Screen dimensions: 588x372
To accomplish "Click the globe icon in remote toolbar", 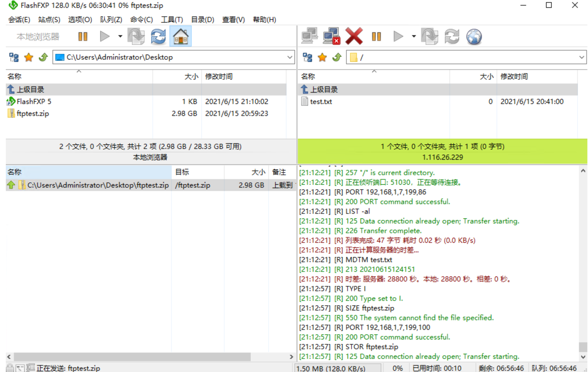I will tap(474, 36).
